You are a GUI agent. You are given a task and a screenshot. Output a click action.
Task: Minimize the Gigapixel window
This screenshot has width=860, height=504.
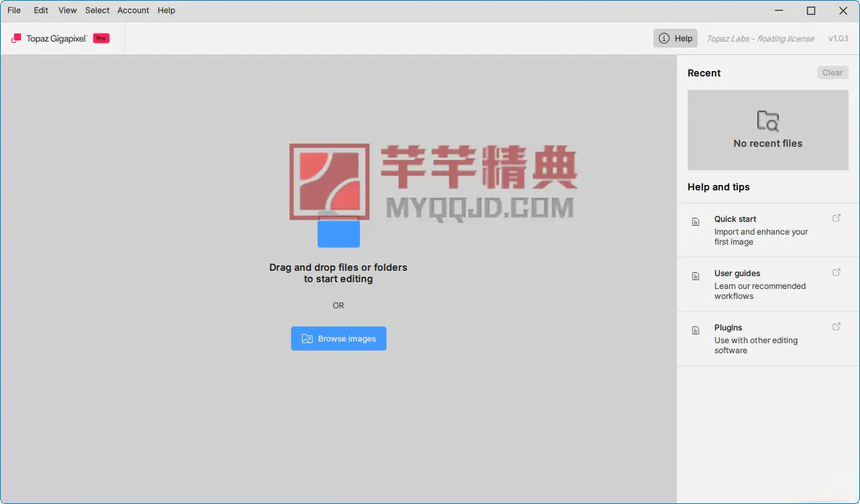[x=779, y=11]
